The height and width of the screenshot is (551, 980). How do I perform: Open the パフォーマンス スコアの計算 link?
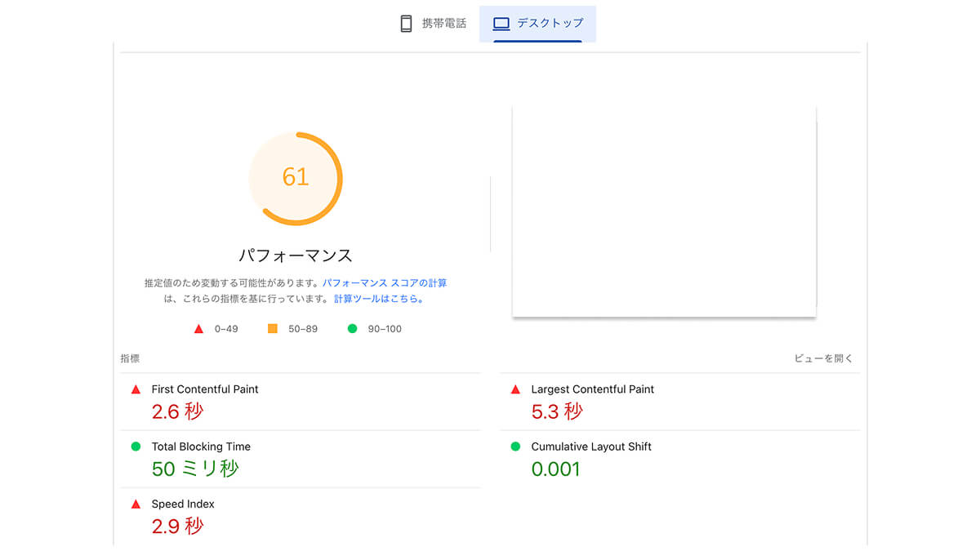click(385, 283)
